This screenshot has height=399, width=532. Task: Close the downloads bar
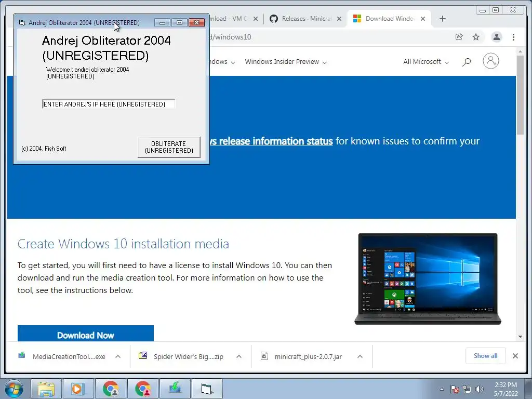coord(515,355)
